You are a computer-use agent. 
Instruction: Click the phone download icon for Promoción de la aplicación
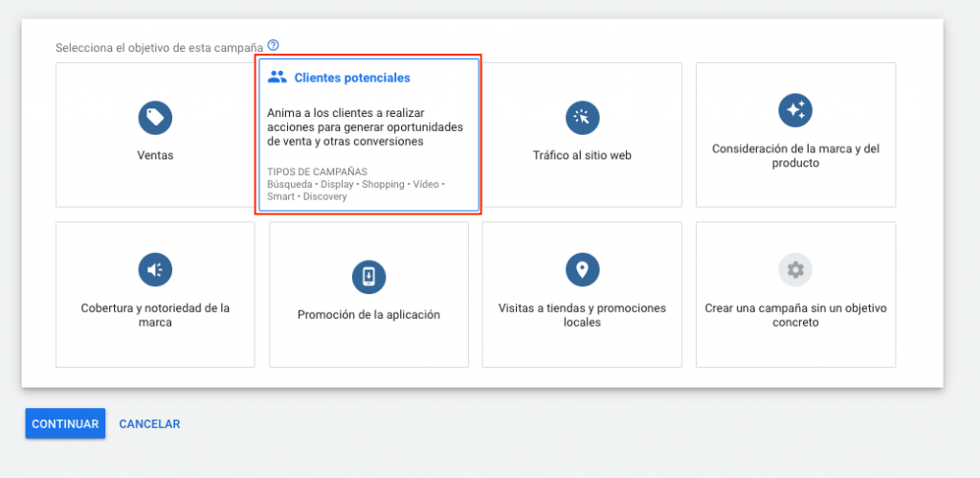pyautogui.click(x=368, y=277)
